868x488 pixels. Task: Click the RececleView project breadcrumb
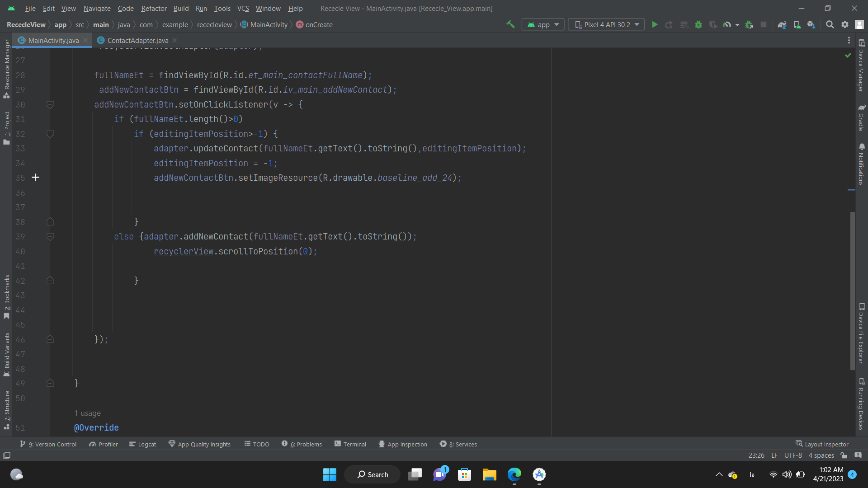[26, 24]
